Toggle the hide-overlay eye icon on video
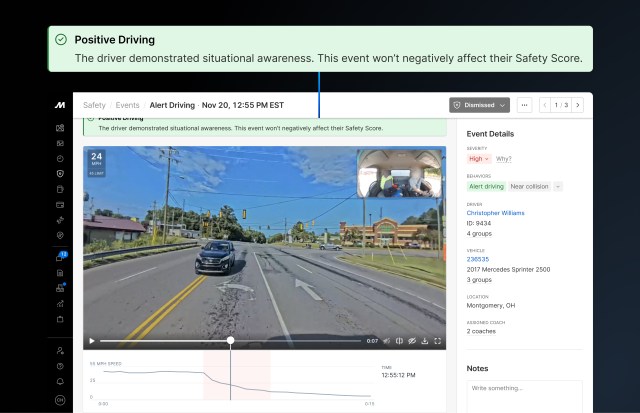Image resolution: width=640 pixels, height=413 pixels. click(x=411, y=341)
